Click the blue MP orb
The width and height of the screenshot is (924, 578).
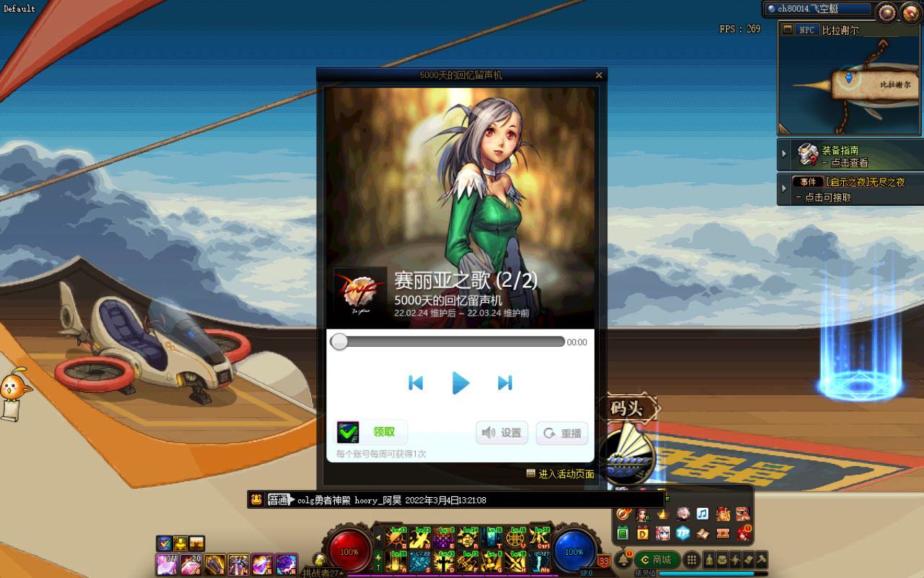tap(575, 551)
